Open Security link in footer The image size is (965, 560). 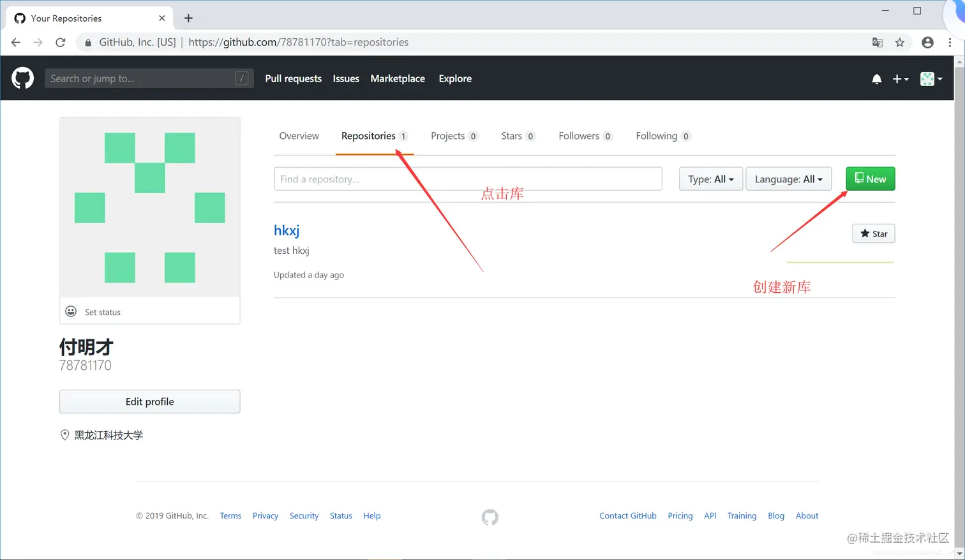[304, 516]
